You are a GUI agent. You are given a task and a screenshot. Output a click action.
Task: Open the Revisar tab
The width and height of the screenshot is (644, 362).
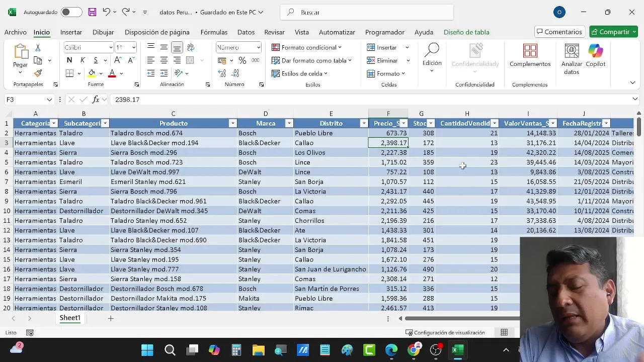point(274,32)
